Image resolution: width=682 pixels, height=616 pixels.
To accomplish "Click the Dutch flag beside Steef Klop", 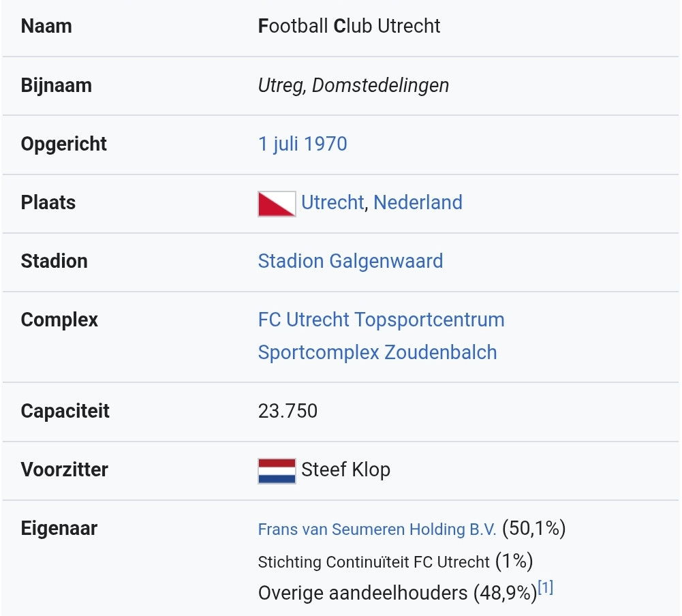I will pyautogui.click(x=277, y=471).
